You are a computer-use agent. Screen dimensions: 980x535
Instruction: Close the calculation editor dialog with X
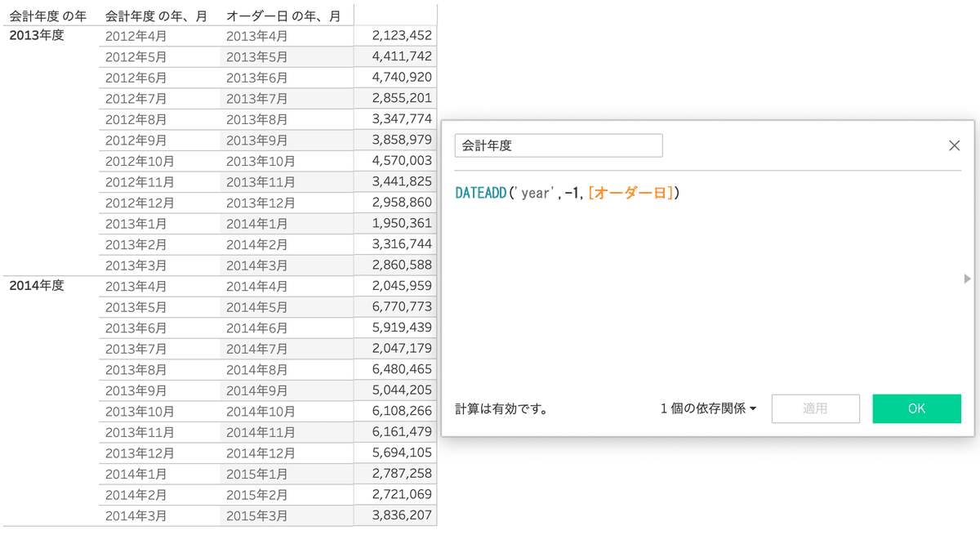click(x=954, y=146)
